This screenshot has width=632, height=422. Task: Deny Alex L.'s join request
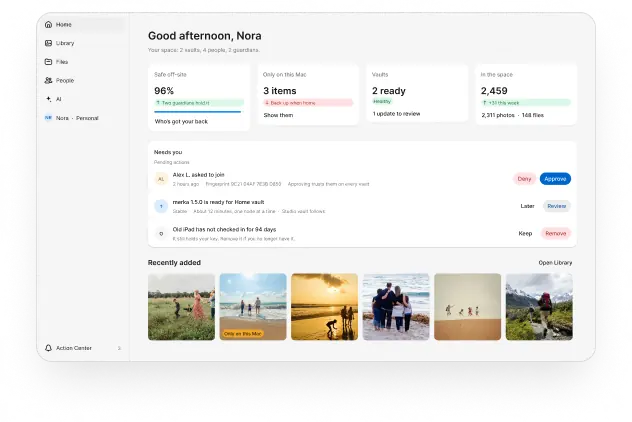[x=524, y=179]
